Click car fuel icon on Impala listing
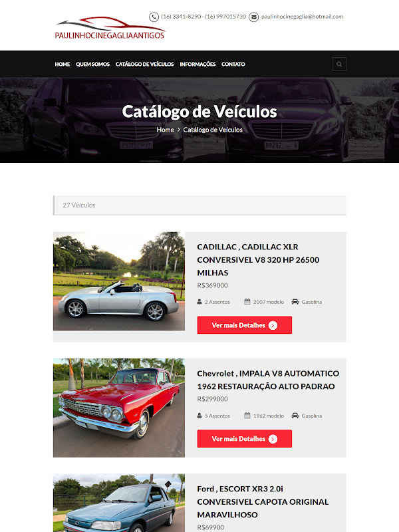The height and width of the screenshot is (532, 399). tap(295, 416)
